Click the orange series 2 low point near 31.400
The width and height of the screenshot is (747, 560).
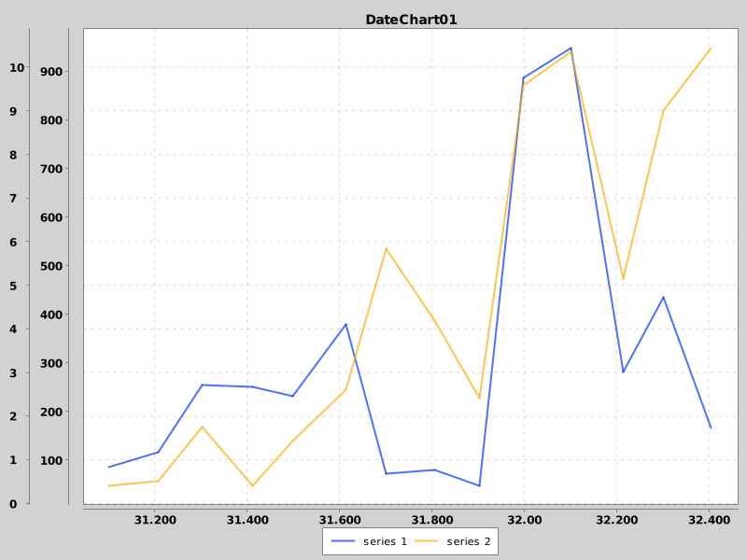pos(252,485)
